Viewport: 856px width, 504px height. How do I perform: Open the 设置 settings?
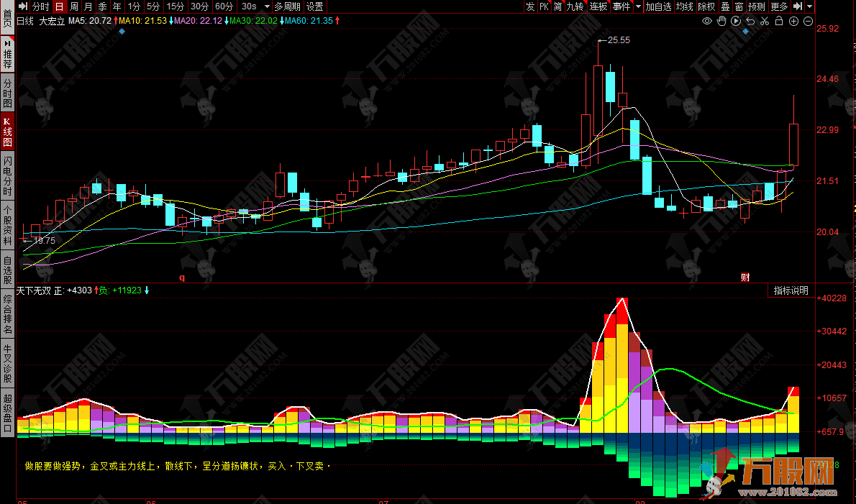315,6
